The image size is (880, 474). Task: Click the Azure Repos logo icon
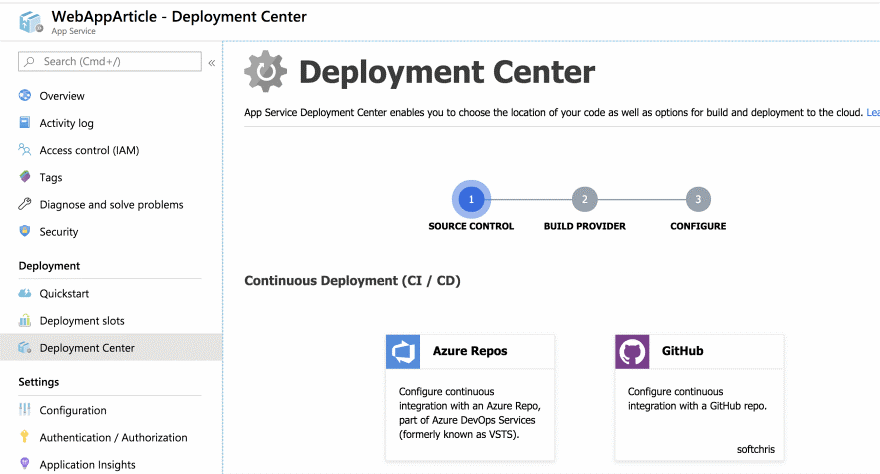coord(403,352)
